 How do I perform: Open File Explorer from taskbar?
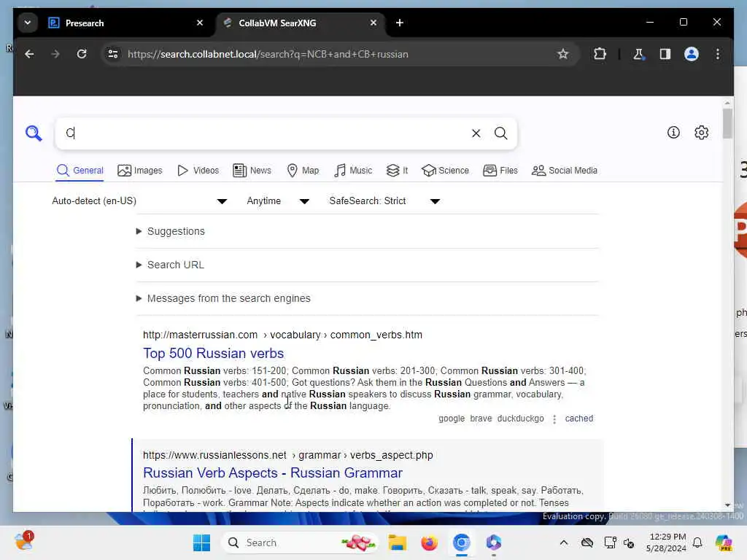(398, 542)
